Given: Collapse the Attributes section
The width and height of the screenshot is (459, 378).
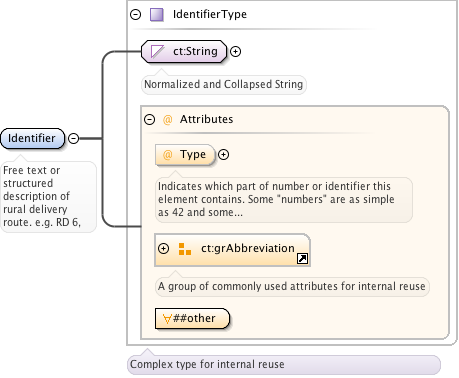Looking at the screenshot, I should pos(149,119).
